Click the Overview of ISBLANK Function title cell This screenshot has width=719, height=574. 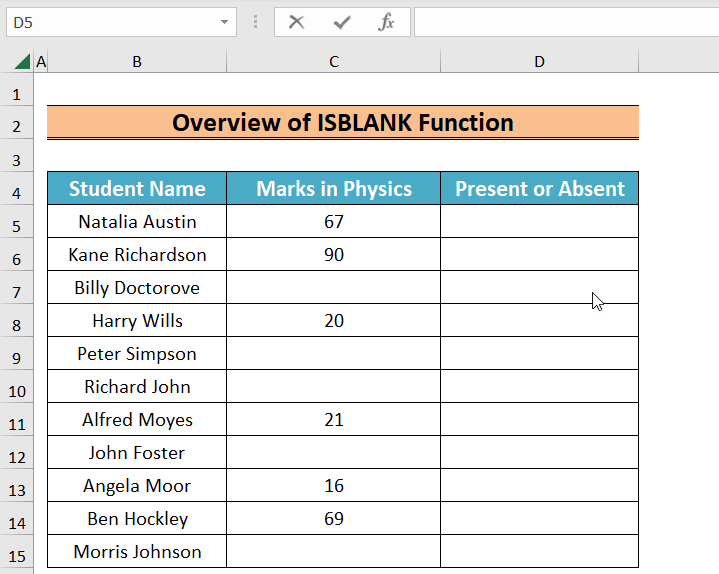click(x=342, y=123)
